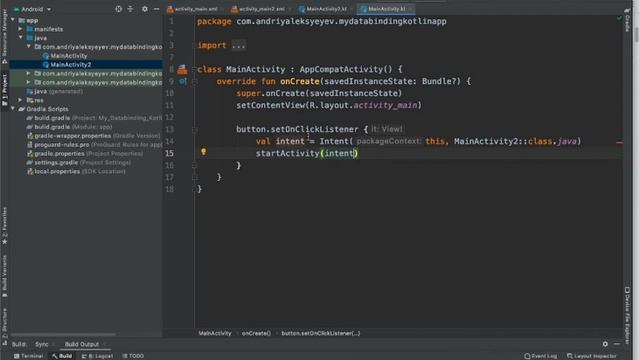Expand the manifests folder
The width and height of the screenshot is (640, 360).
point(20,29)
